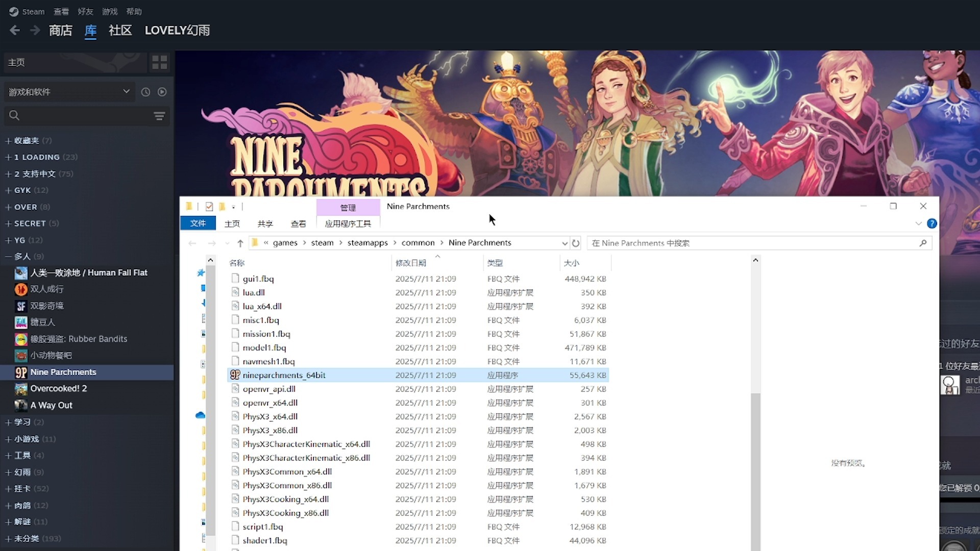This screenshot has width=980, height=551.
Task: Open the 游戏和软件 filter dropdown
Action: click(69, 92)
